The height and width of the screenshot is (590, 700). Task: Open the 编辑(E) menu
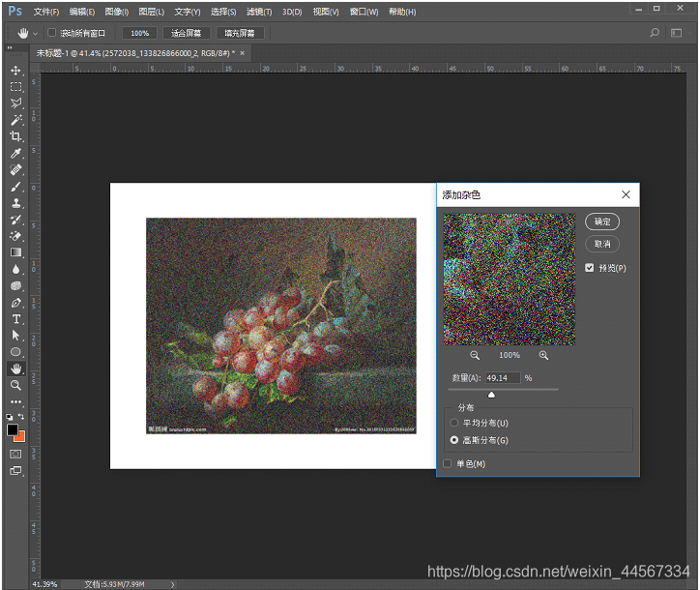click(x=82, y=12)
